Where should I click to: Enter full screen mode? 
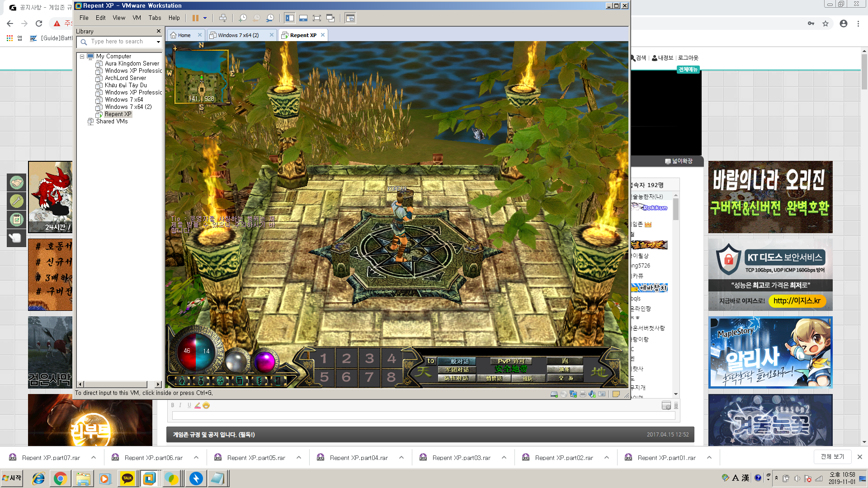click(317, 18)
